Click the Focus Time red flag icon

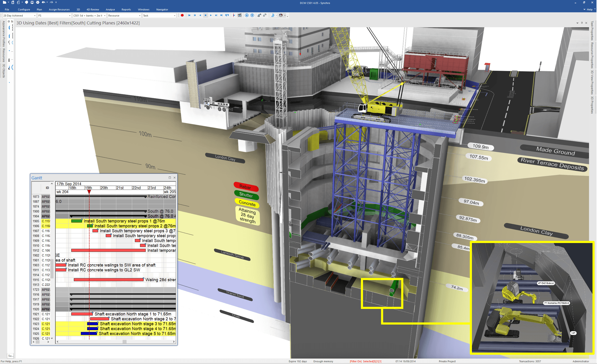(x=234, y=15)
